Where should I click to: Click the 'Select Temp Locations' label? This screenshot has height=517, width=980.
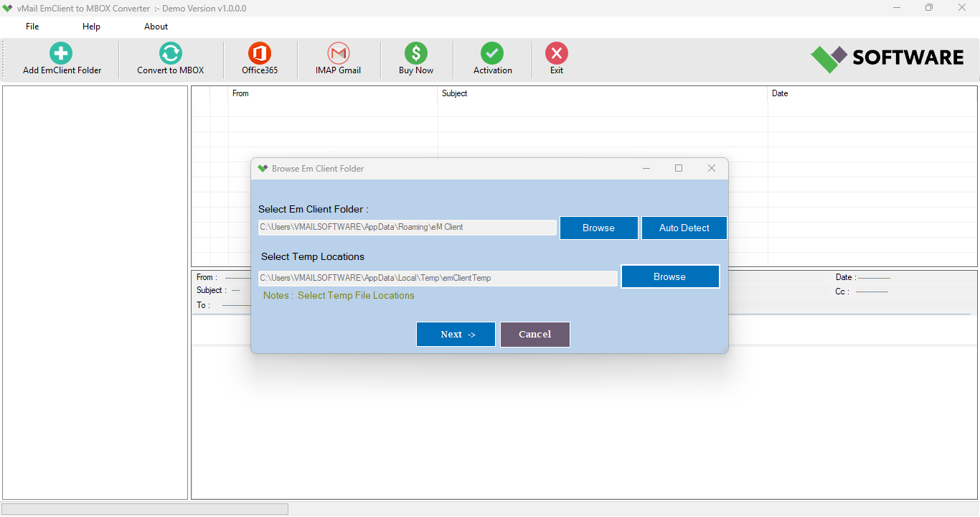[x=313, y=257]
